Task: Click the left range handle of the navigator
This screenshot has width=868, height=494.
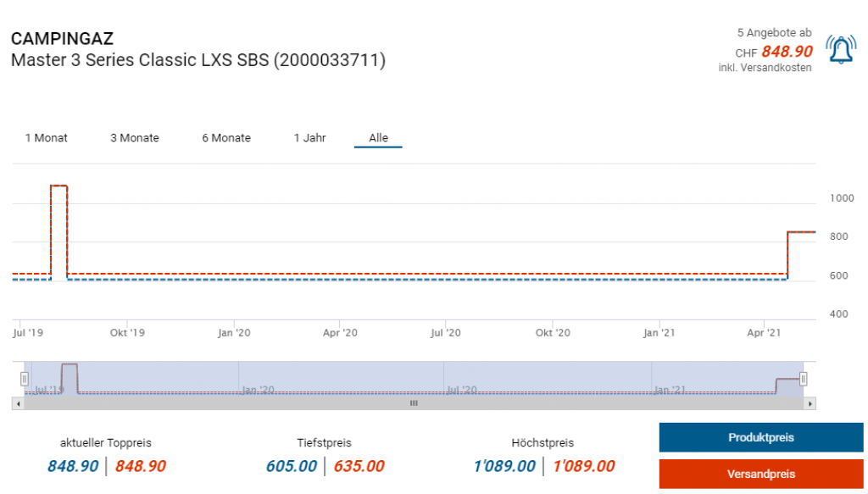Action: click(x=25, y=379)
